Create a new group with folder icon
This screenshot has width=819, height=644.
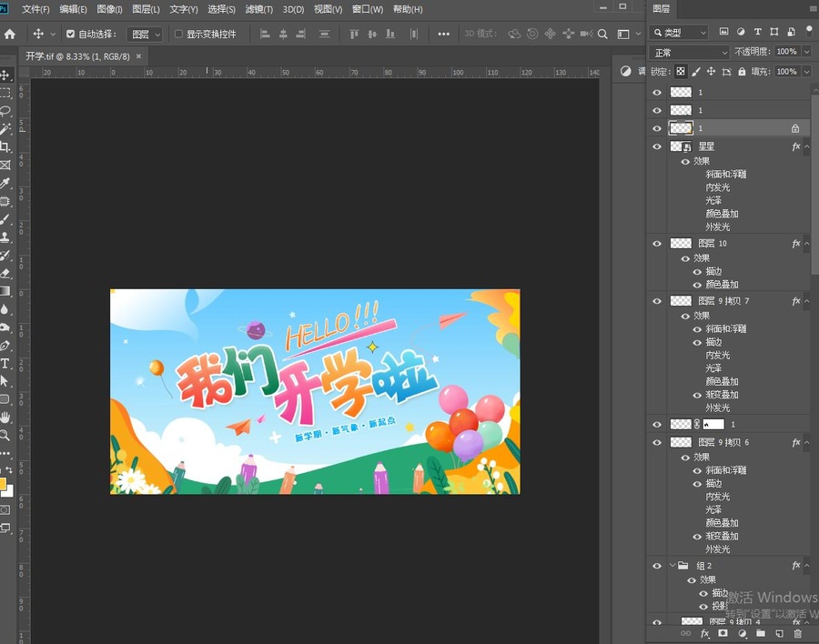click(x=761, y=634)
